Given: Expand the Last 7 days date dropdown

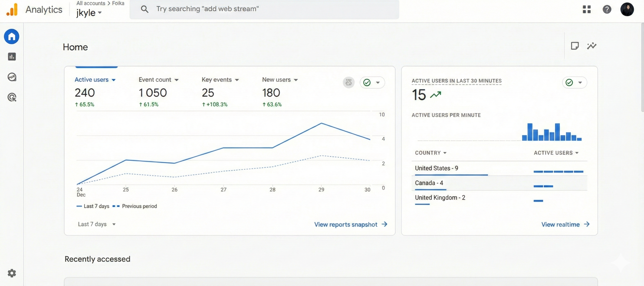Looking at the screenshot, I should pos(96,224).
